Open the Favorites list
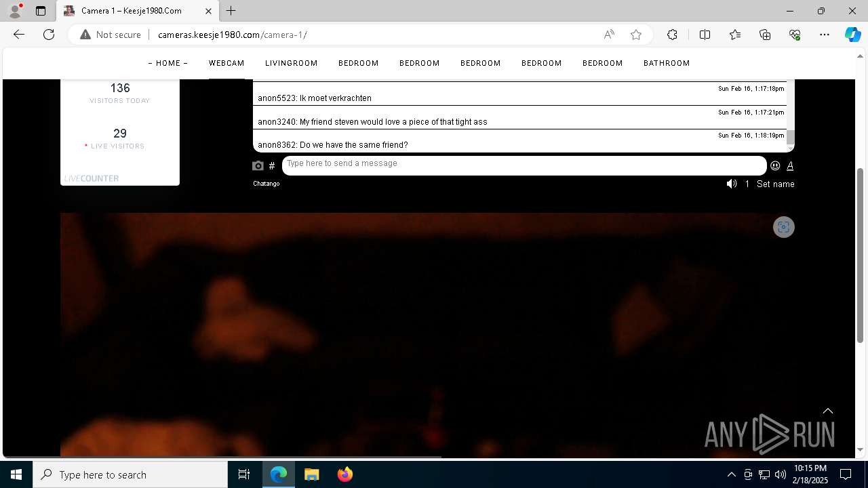868x488 pixels. 735,35
